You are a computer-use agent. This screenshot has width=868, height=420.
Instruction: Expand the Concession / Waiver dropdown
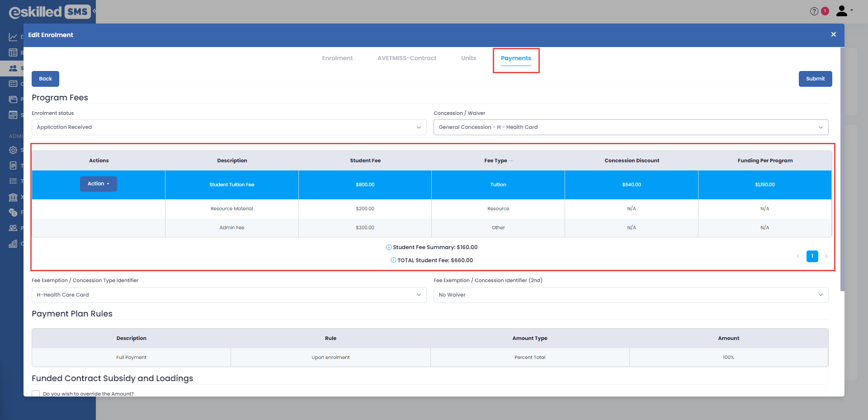[631, 127]
